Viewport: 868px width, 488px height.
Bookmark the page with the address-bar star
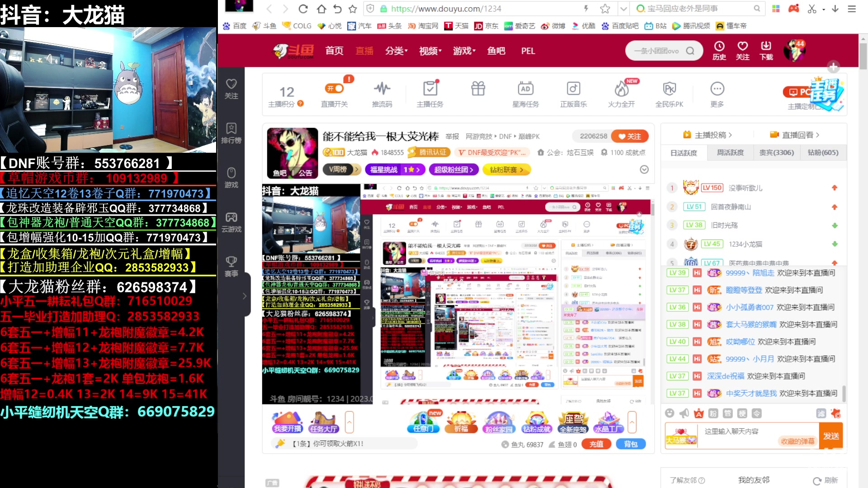[x=605, y=9]
